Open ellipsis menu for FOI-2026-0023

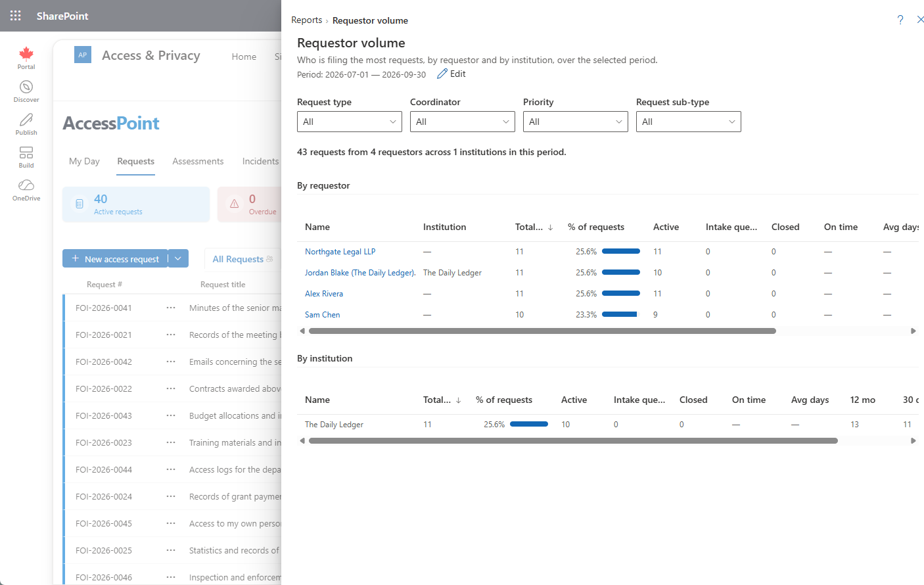[x=171, y=442]
